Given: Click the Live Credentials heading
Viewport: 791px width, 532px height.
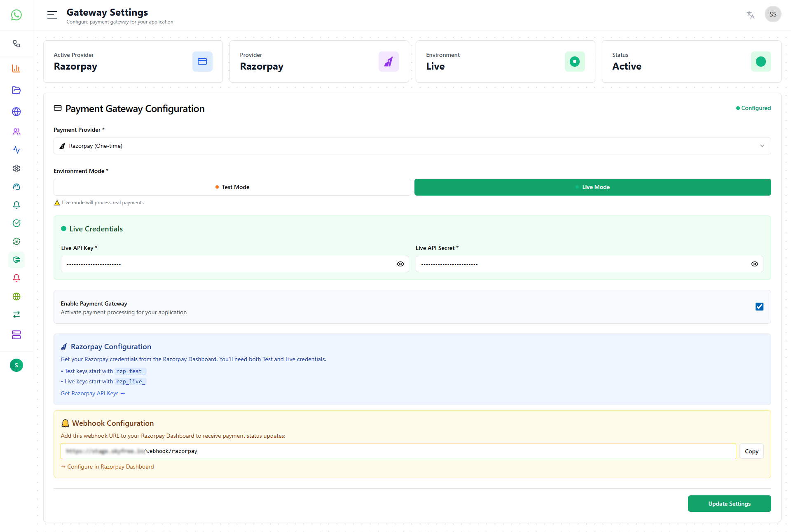Looking at the screenshot, I should [x=96, y=229].
